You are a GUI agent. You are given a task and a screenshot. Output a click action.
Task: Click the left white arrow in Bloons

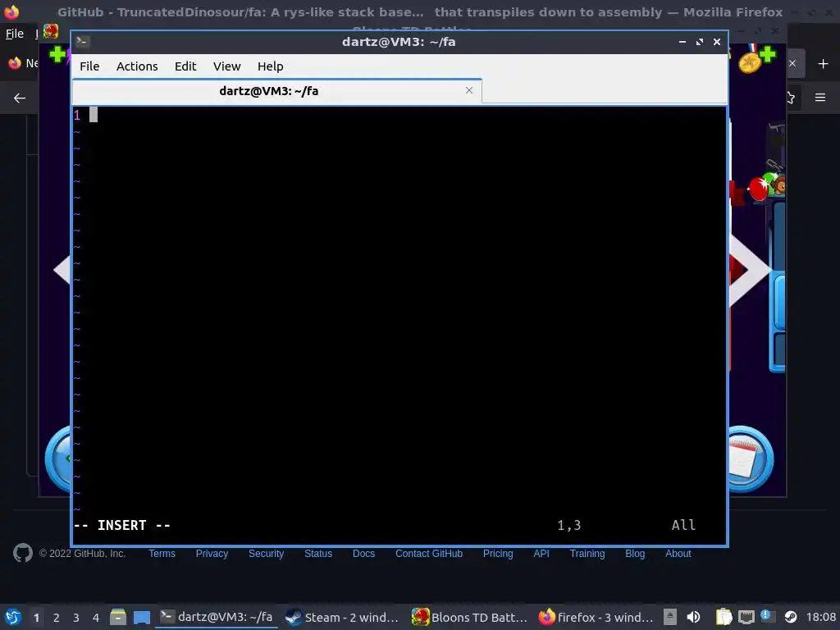pyautogui.click(x=62, y=269)
